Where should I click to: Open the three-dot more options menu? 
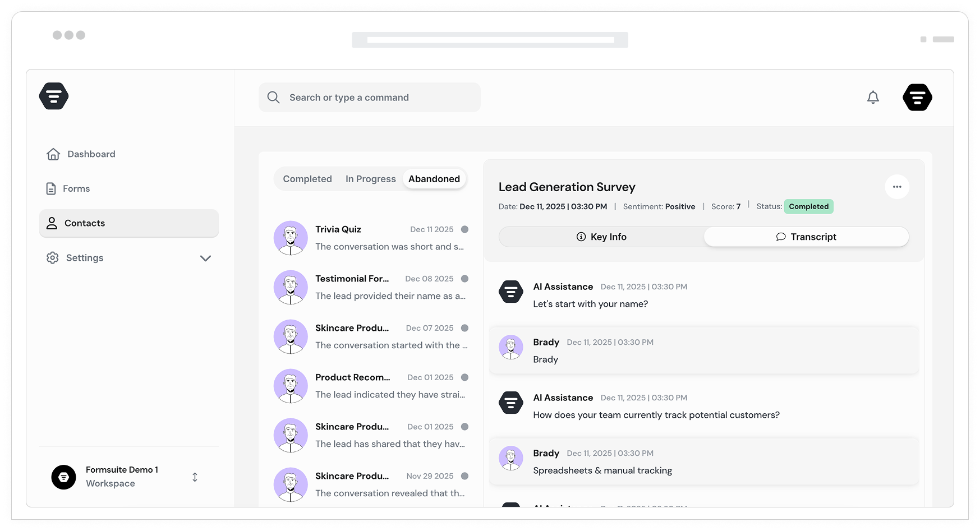[x=896, y=187]
